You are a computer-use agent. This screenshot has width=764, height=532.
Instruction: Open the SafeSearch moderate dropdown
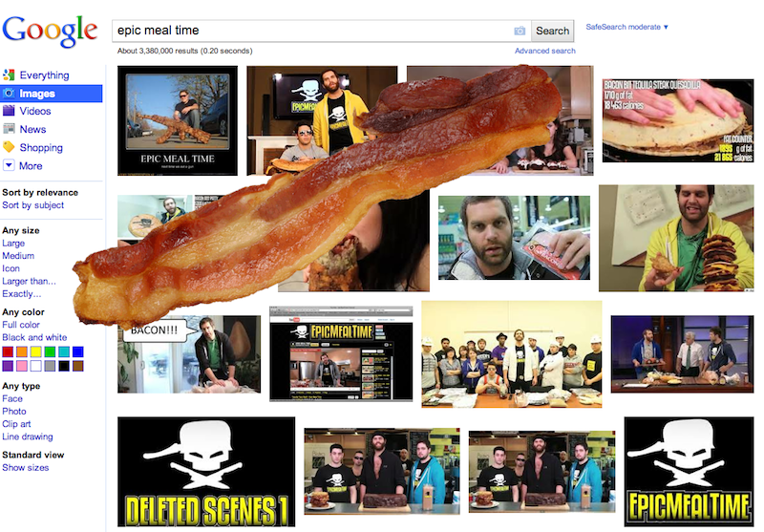click(626, 28)
